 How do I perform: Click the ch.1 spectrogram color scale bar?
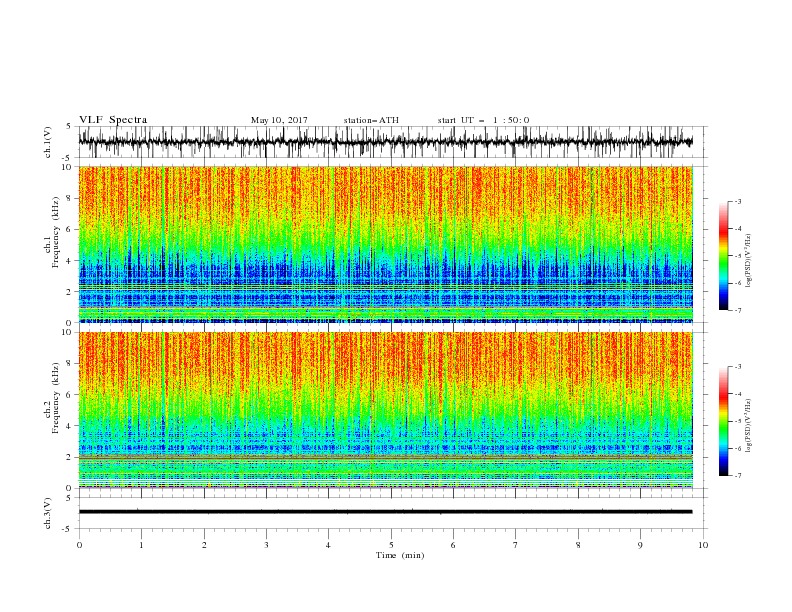[723, 256]
